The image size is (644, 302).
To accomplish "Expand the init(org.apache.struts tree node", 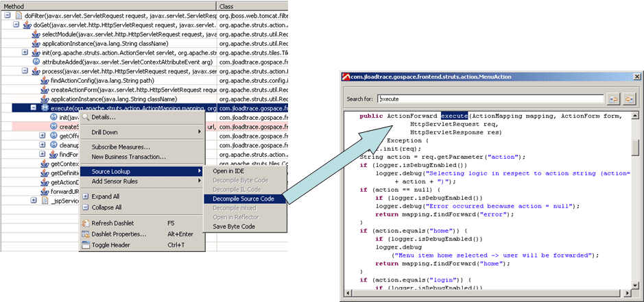I will point(25,53).
